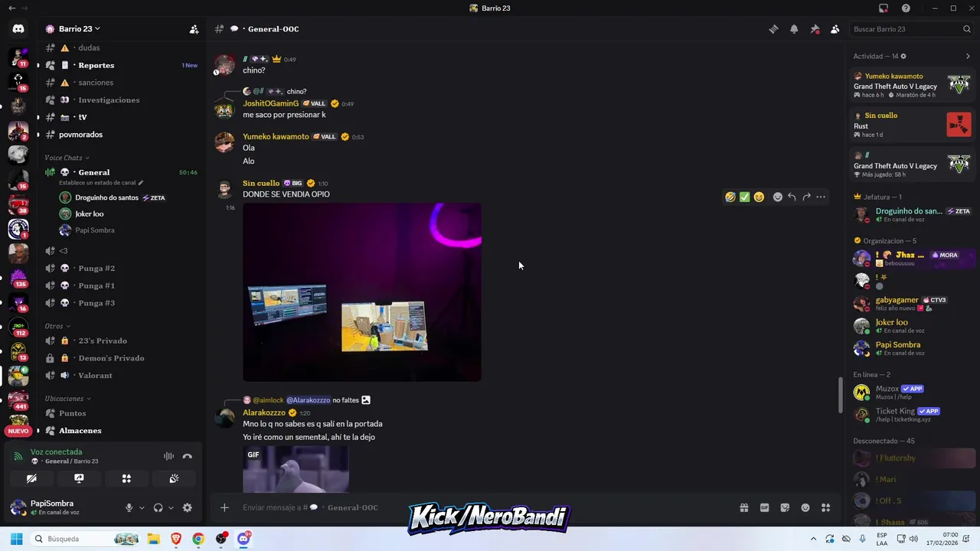Viewport: 980px width, 551px height.
Task: Click the Buscar Barrio 23 search field
Action: 911,29
